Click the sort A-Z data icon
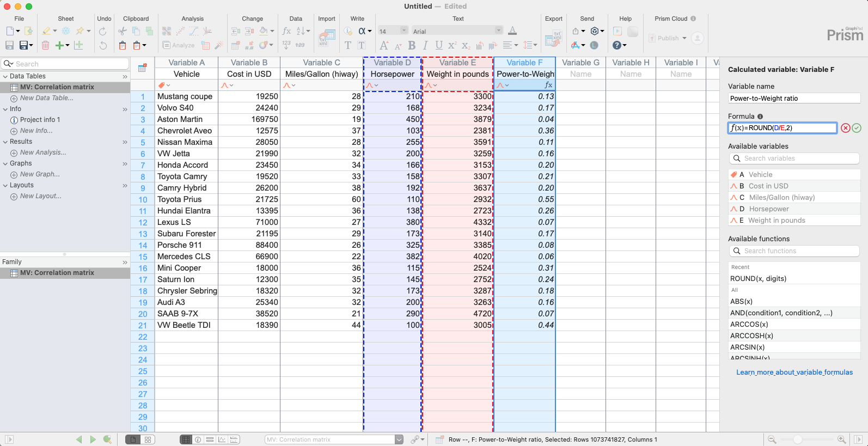868x446 pixels. coord(302,31)
